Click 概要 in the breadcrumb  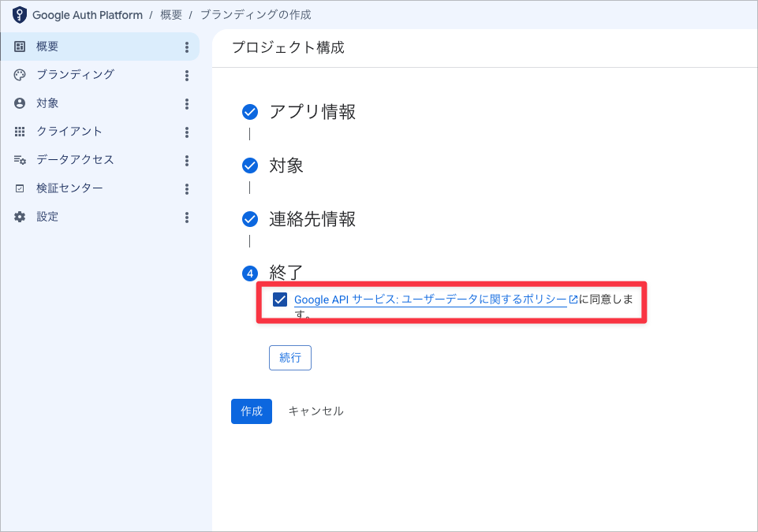(x=171, y=15)
